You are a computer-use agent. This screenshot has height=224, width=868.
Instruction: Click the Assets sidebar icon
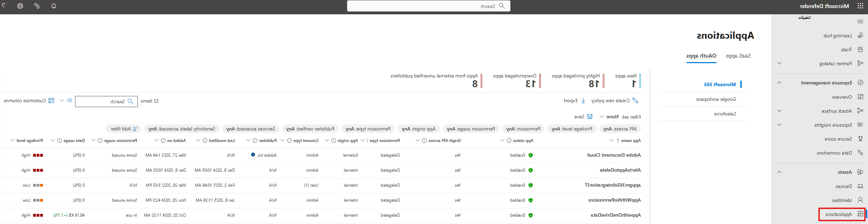860,172
